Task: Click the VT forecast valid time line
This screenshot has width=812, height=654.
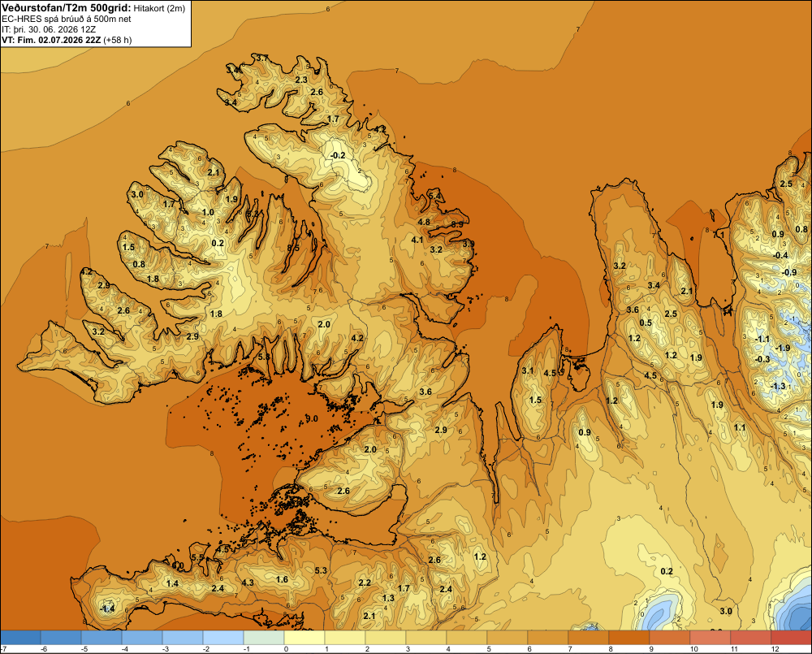Action: (67, 40)
